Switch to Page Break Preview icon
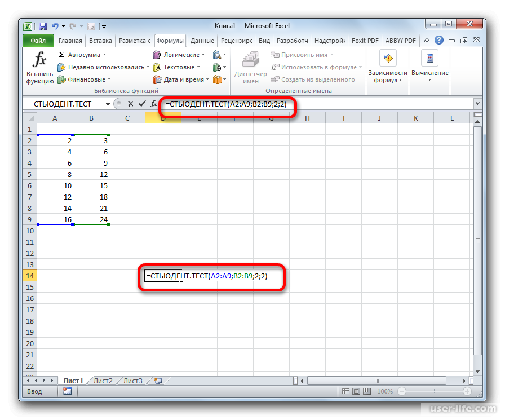 [367, 391]
